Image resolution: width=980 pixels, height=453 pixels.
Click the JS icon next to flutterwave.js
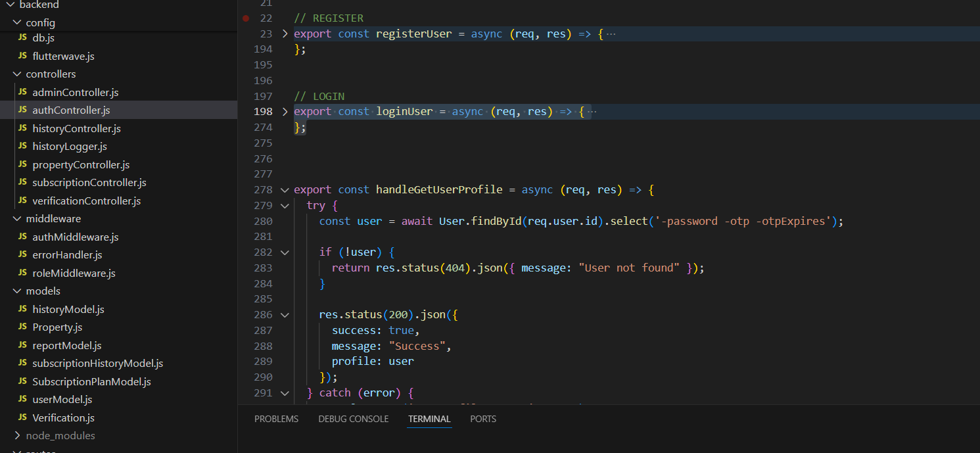tap(22, 57)
